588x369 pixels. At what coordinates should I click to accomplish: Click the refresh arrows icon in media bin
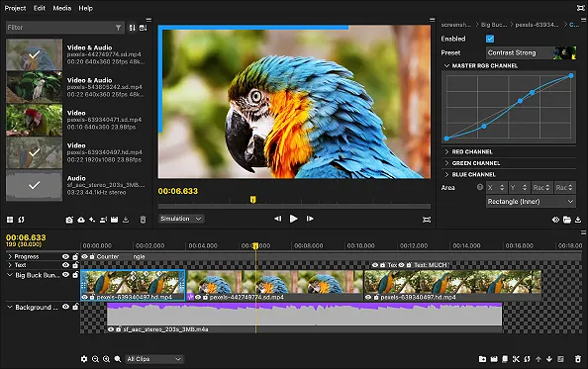click(x=22, y=220)
